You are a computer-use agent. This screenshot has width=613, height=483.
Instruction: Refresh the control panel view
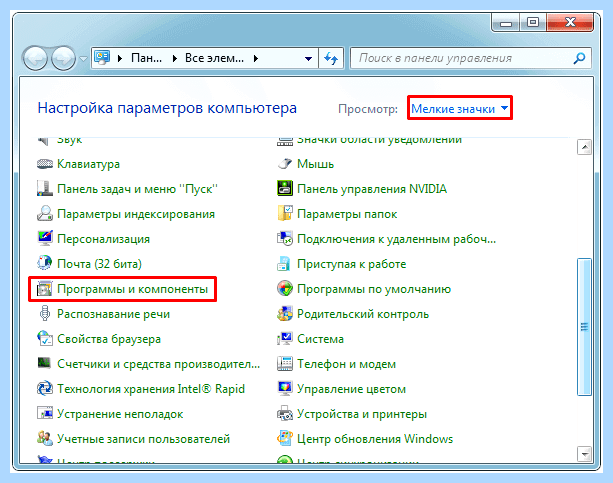coord(331,59)
